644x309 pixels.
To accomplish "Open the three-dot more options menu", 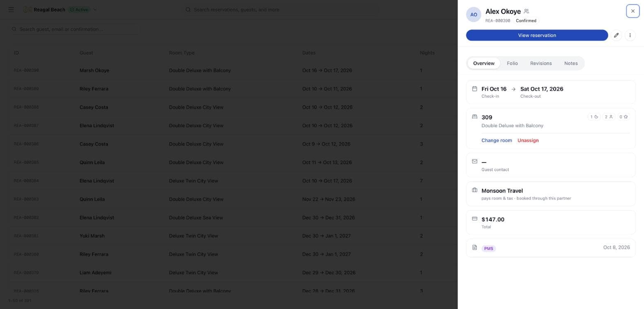I will (630, 35).
